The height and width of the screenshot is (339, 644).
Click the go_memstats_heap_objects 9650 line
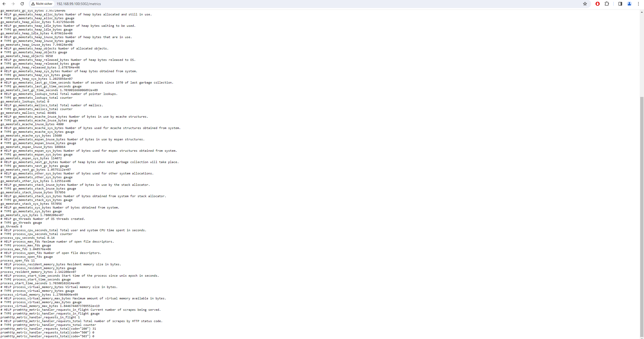click(27, 56)
